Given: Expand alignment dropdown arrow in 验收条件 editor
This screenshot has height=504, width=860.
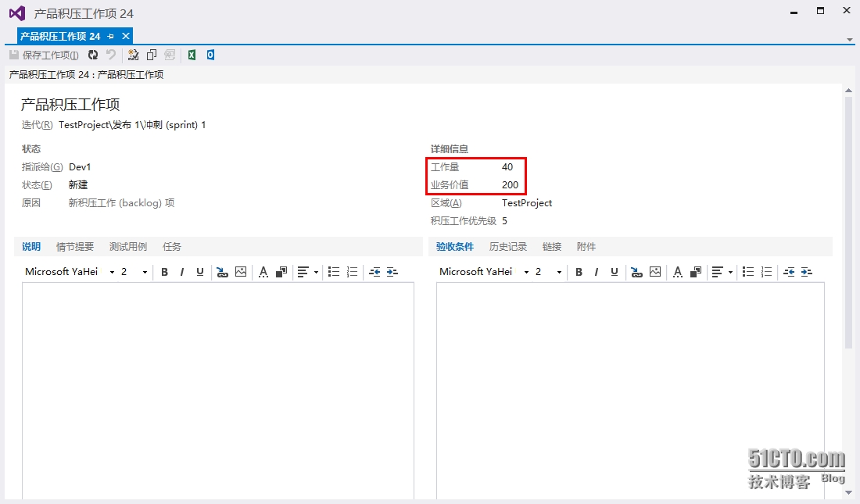Looking at the screenshot, I should [730, 273].
